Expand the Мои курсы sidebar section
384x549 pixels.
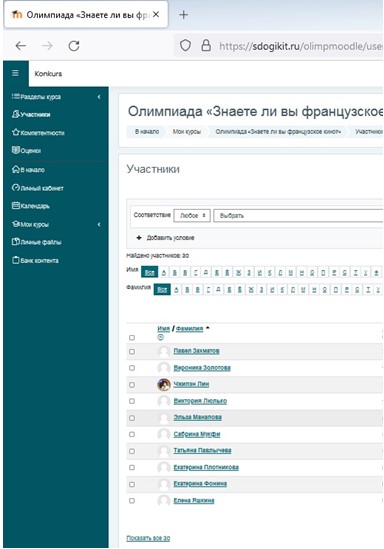click(x=99, y=224)
